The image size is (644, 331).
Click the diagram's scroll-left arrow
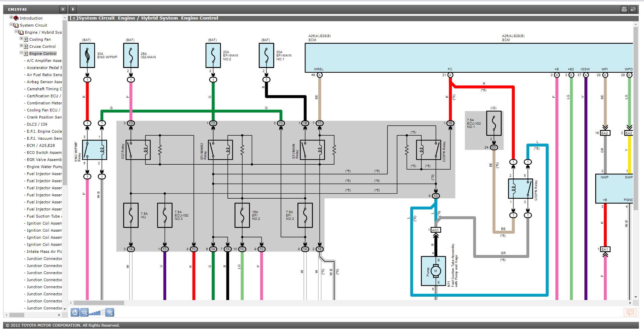click(71, 303)
